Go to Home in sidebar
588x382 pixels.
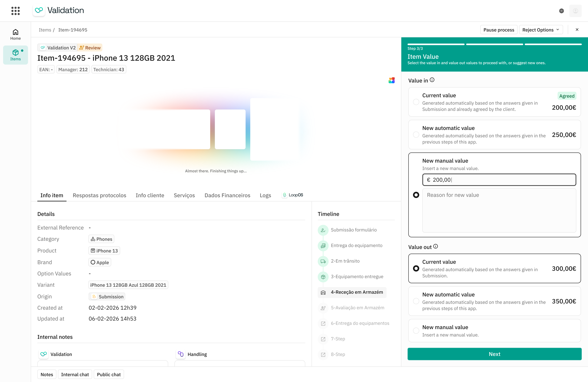[x=15, y=34]
